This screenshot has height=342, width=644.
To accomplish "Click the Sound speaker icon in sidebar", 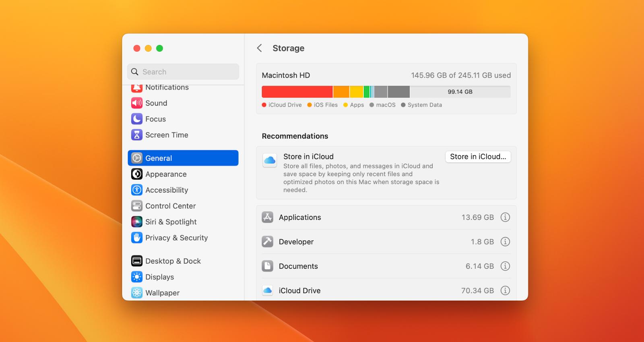I will [137, 103].
